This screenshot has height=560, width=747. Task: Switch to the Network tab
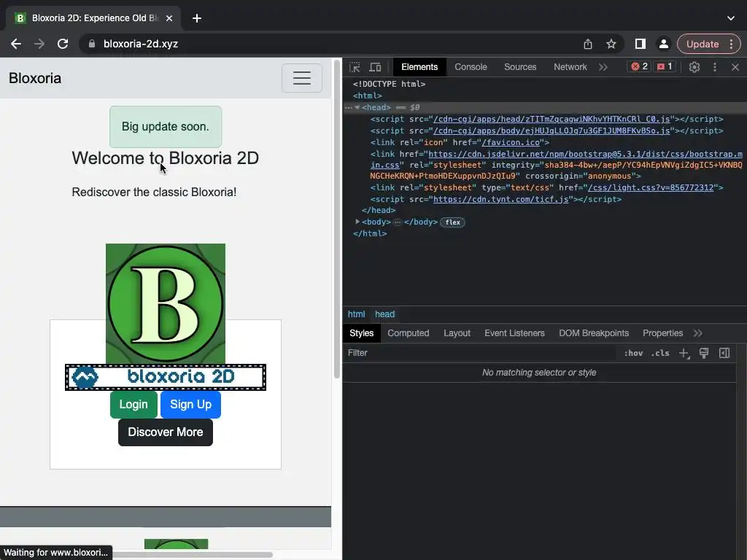point(570,67)
